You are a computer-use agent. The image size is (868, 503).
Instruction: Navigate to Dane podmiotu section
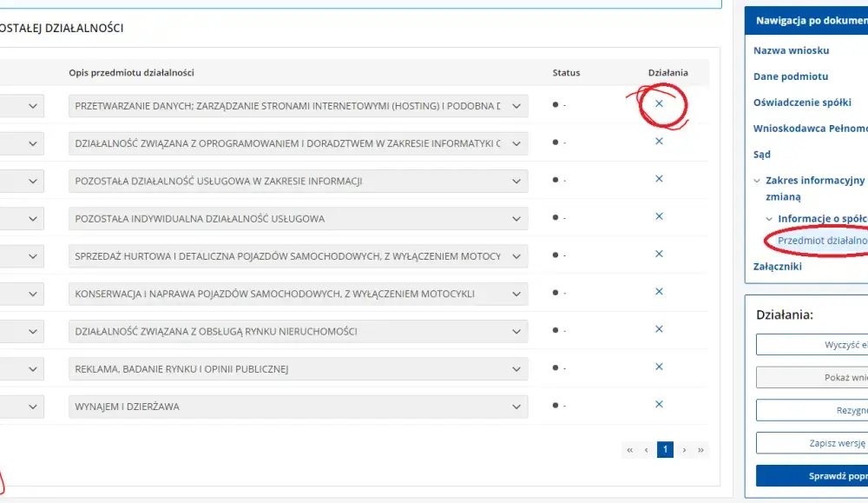tap(791, 76)
